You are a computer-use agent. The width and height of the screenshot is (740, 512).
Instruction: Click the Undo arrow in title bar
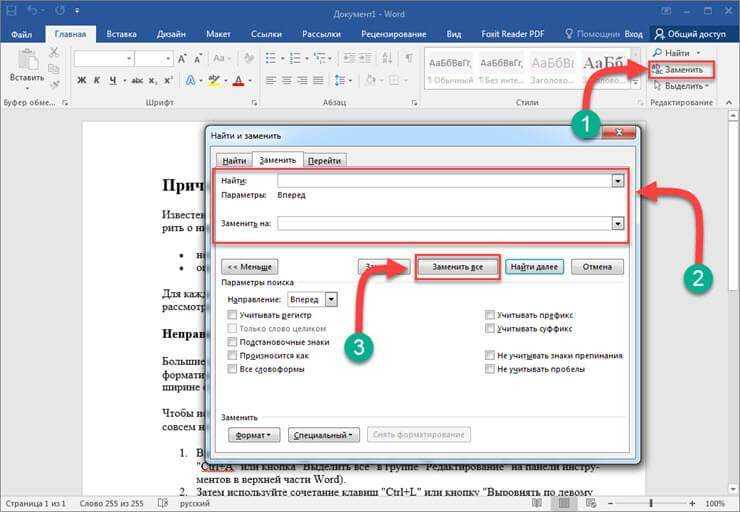tap(33, 10)
